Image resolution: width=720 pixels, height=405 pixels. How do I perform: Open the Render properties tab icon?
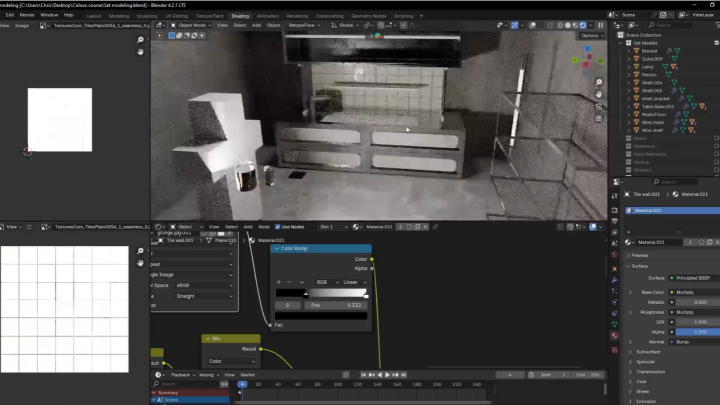point(615,210)
